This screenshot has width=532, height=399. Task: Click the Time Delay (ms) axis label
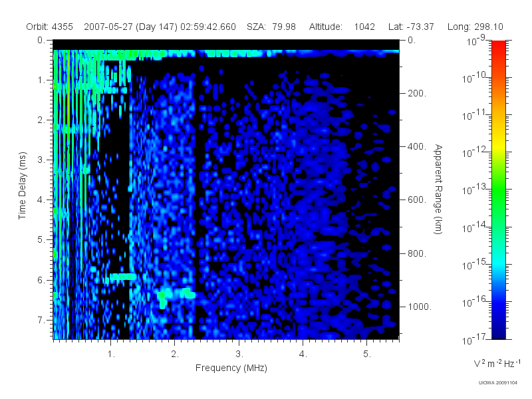click(23, 186)
